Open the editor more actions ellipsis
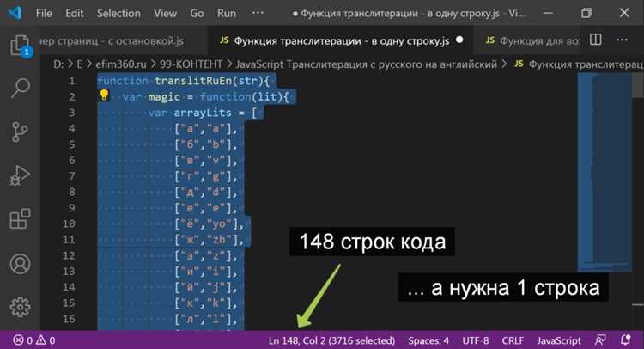This screenshot has width=644, height=349. [622, 40]
